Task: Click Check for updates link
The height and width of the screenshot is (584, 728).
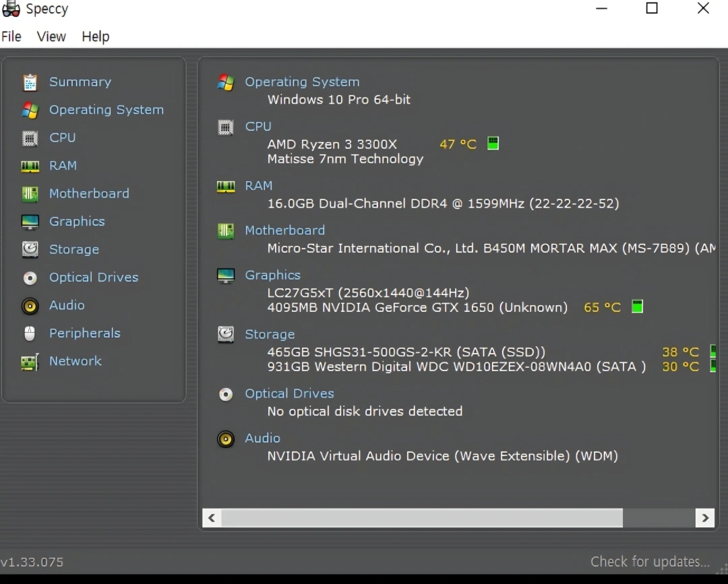Action: (650, 562)
